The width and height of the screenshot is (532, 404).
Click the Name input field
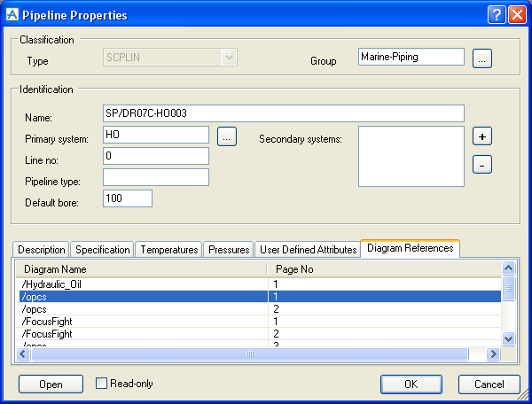pyautogui.click(x=284, y=113)
